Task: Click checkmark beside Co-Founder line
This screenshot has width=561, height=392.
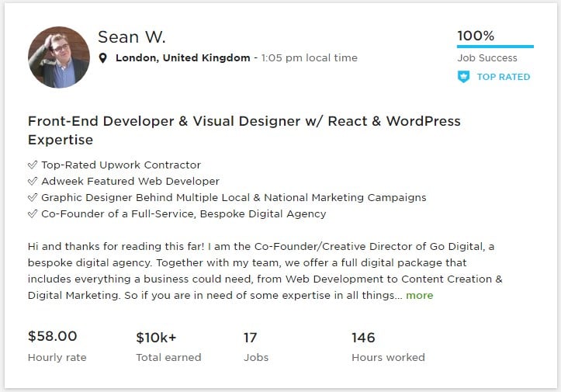Action: click(x=33, y=213)
